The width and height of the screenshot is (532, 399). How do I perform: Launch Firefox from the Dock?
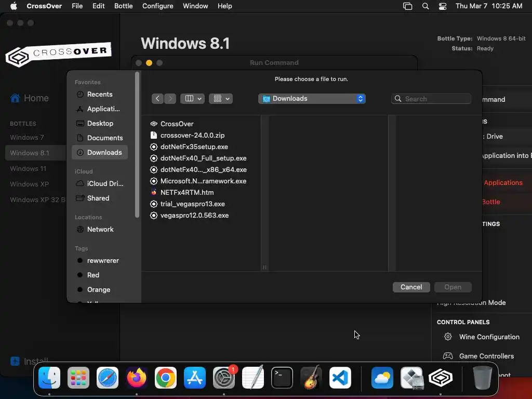pos(137,378)
